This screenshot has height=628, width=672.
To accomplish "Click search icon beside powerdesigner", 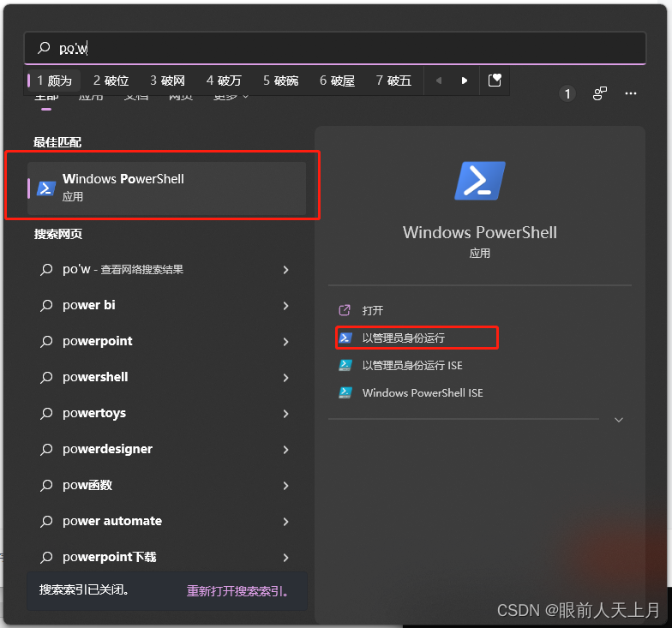I will pos(46,449).
